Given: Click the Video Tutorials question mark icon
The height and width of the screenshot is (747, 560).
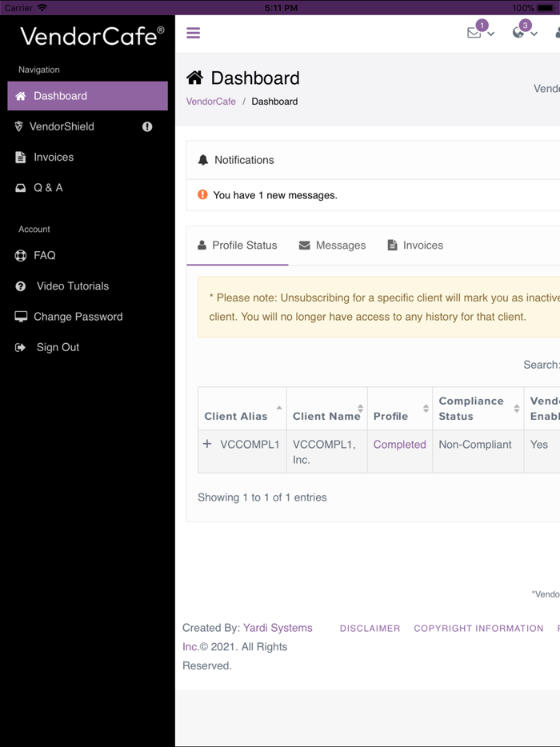Looking at the screenshot, I should point(21,286).
